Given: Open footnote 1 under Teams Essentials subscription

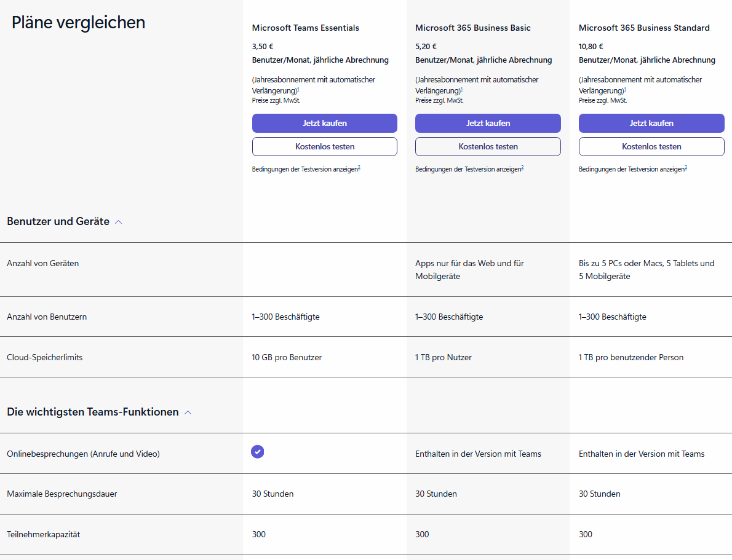Looking at the screenshot, I should click(x=298, y=90).
